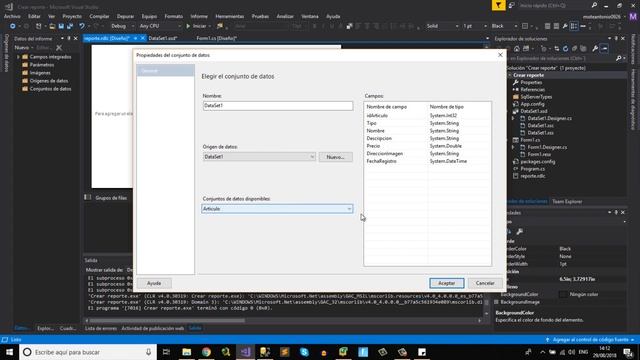Click the Iniciar start debugging button
The width and height of the screenshot is (640, 360).
pyautogui.click(x=196, y=26)
